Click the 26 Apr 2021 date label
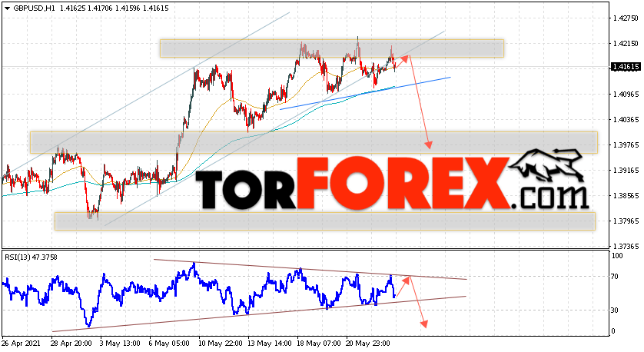The image size is (644, 352). coord(22,344)
